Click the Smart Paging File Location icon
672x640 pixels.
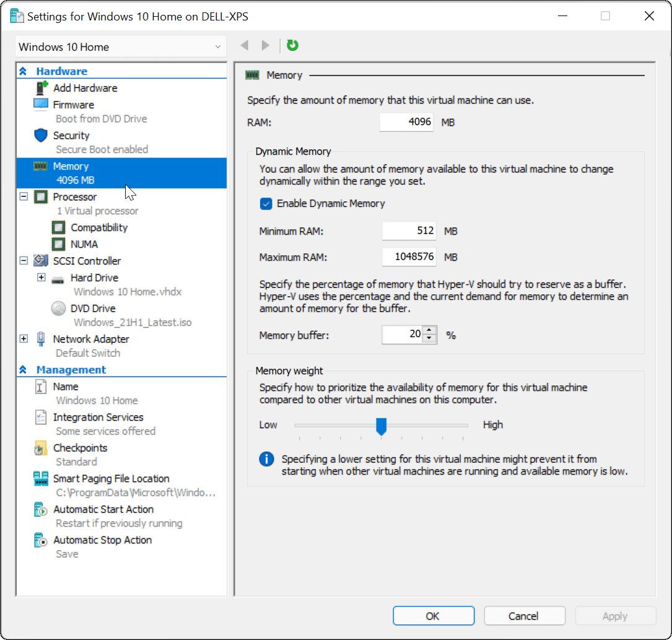point(41,478)
